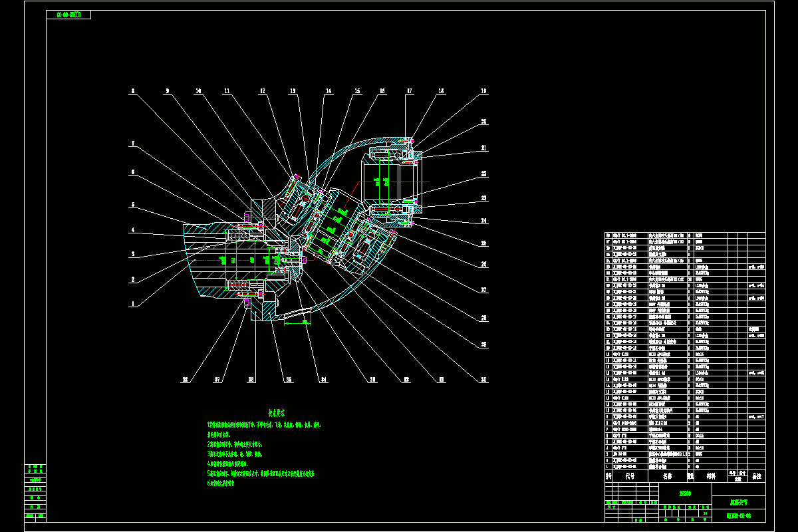Click the green drawing title in title block

point(739,503)
